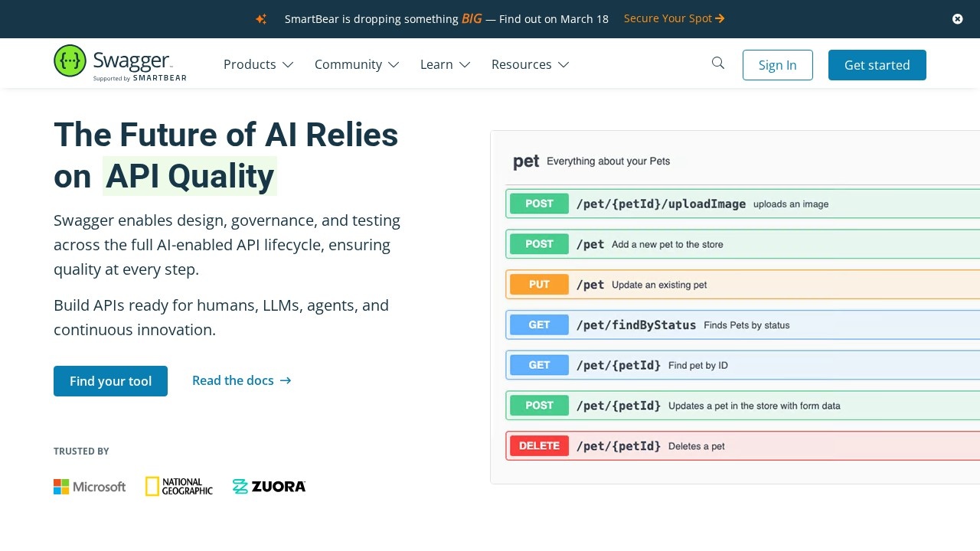Click the Microsoft logo
The width and height of the screenshot is (980, 551).
pyautogui.click(x=90, y=487)
